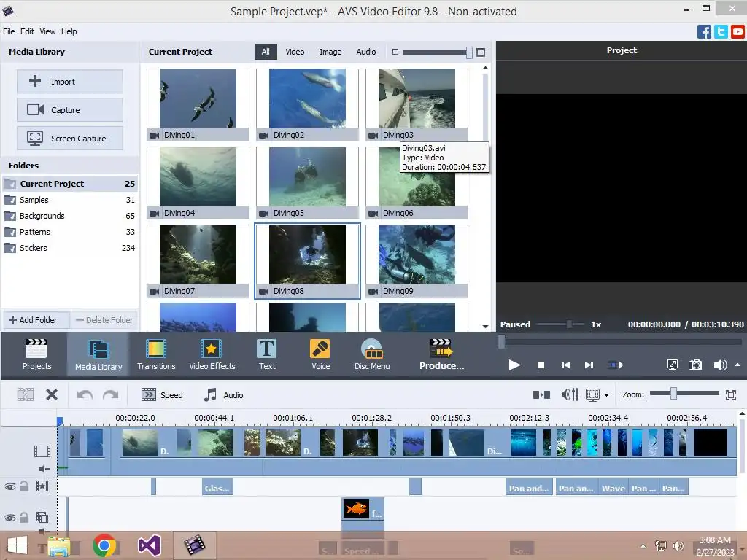The width and height of the screenshot is (747, 560).
Task: Open the Edit menu
Action: (27, 31)
